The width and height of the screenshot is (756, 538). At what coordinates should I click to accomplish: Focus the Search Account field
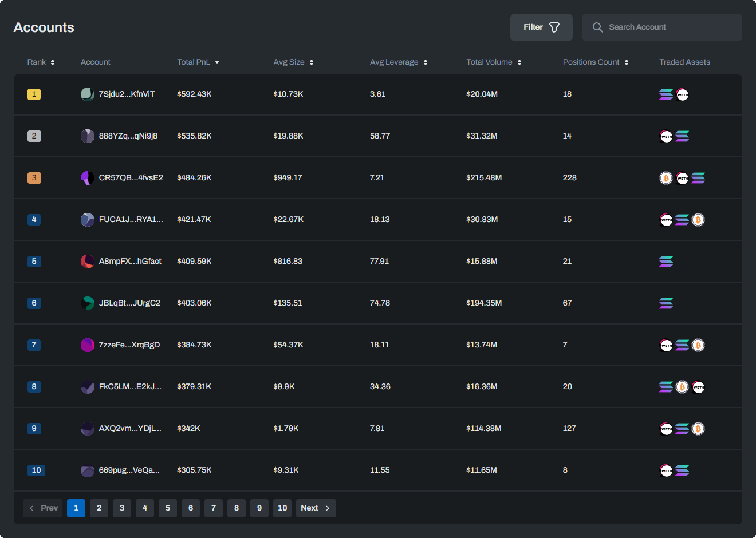662,27
